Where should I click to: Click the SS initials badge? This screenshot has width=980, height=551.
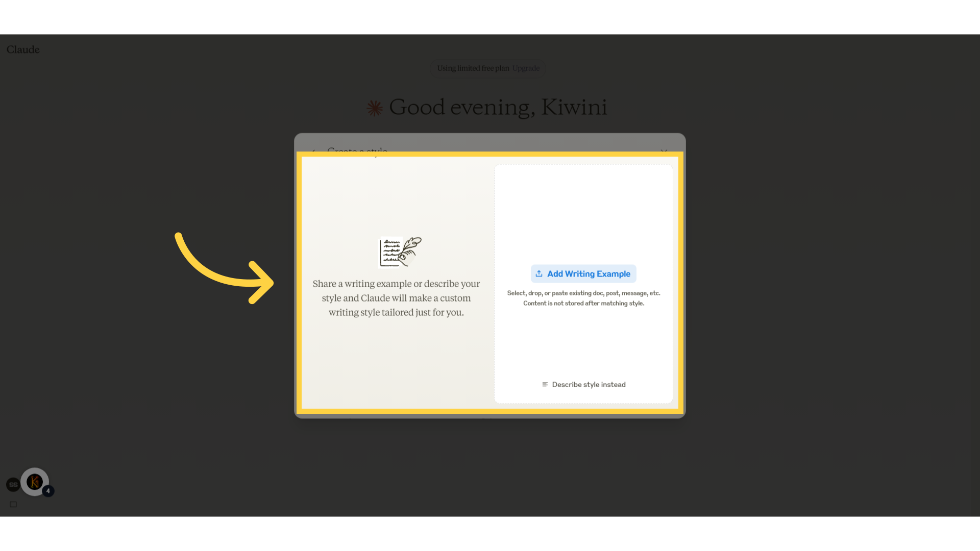(13, 485)
